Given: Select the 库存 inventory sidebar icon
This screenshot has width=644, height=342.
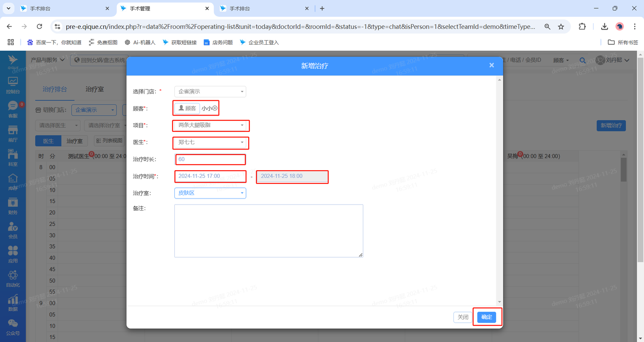Looking at the screenshot, I should pos(12,182).
